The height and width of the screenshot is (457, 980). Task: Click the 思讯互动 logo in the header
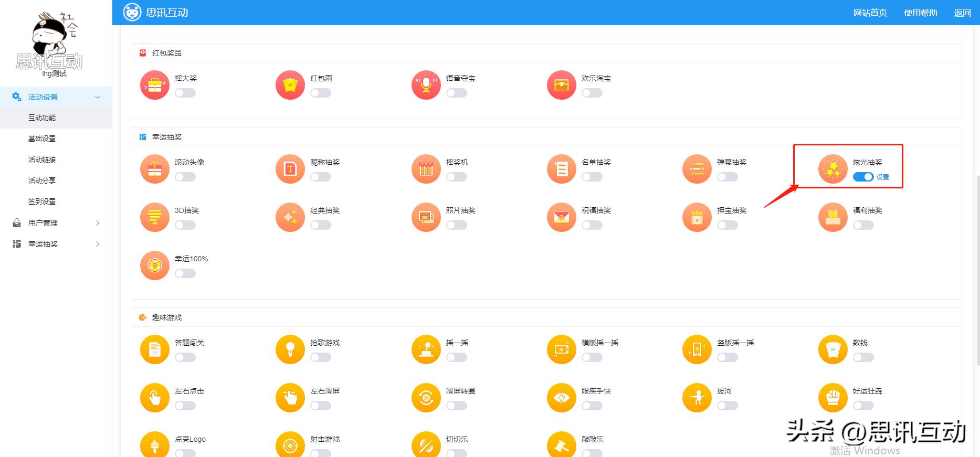pyautogui.click(x=156, y=13)
